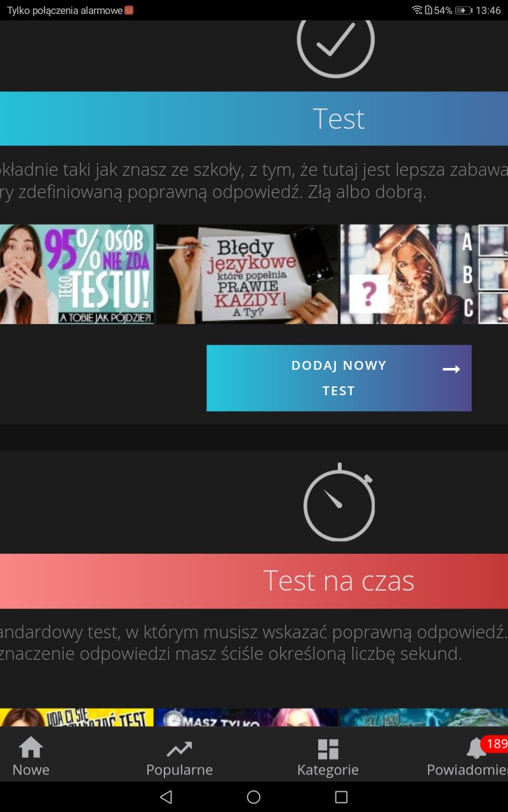Open the 'Błędy językowe' test thumbnail

[x=247, y=274]
